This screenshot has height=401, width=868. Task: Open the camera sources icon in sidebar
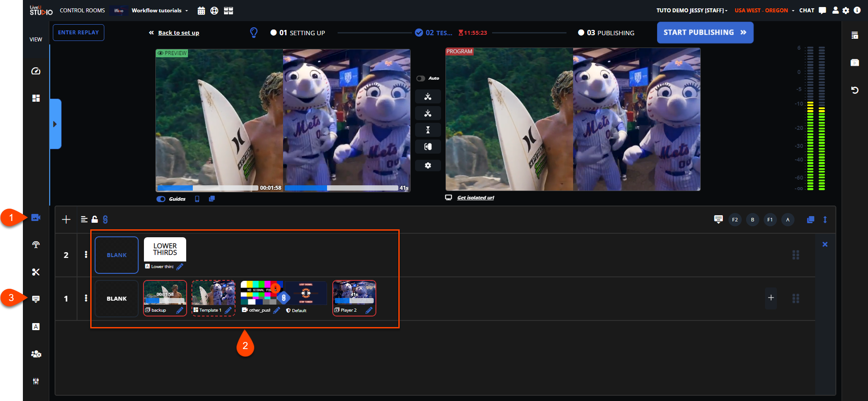pyautogui.click(x=36, y=217)
